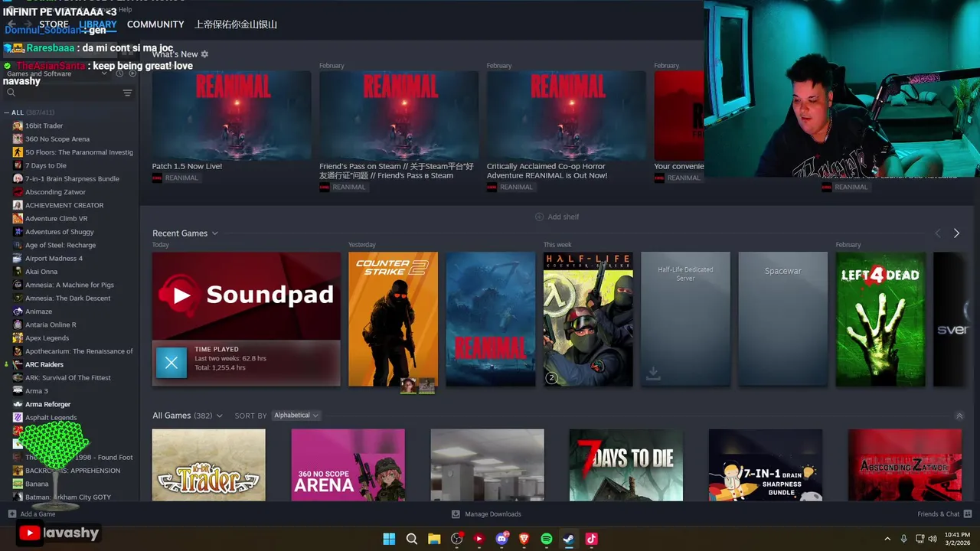Select ARC Raiders in the sidebar
The height and width of the screenshot is (551, 980).
pos(44,364)
